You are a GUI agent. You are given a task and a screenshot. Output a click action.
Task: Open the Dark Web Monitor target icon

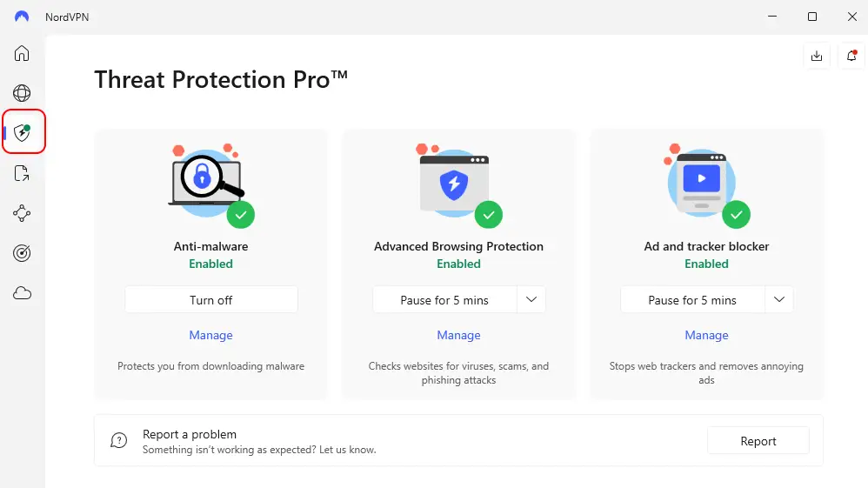pos(22,253)
